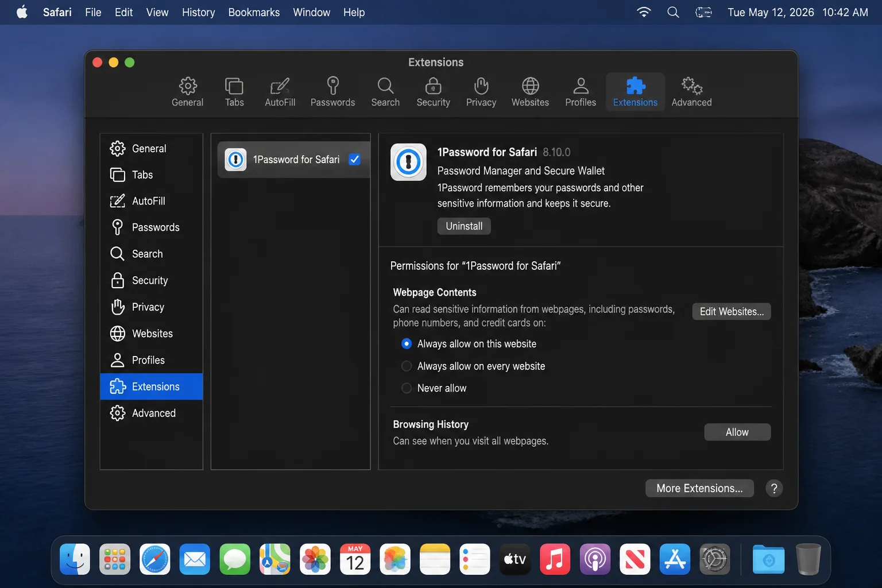Viewport: 882px width, 588px height.
Task: Open Notes from the Dock
Action: [x=435, y=559]
